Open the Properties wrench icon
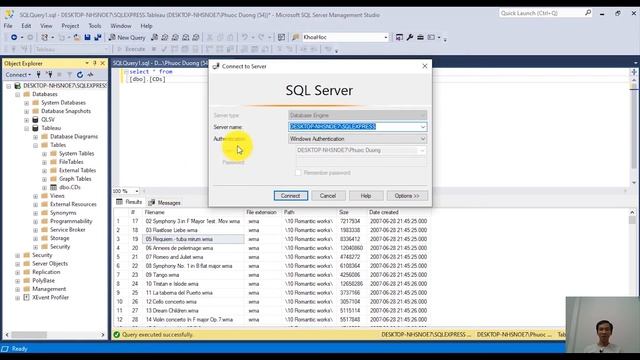 (x=410, y=37)
